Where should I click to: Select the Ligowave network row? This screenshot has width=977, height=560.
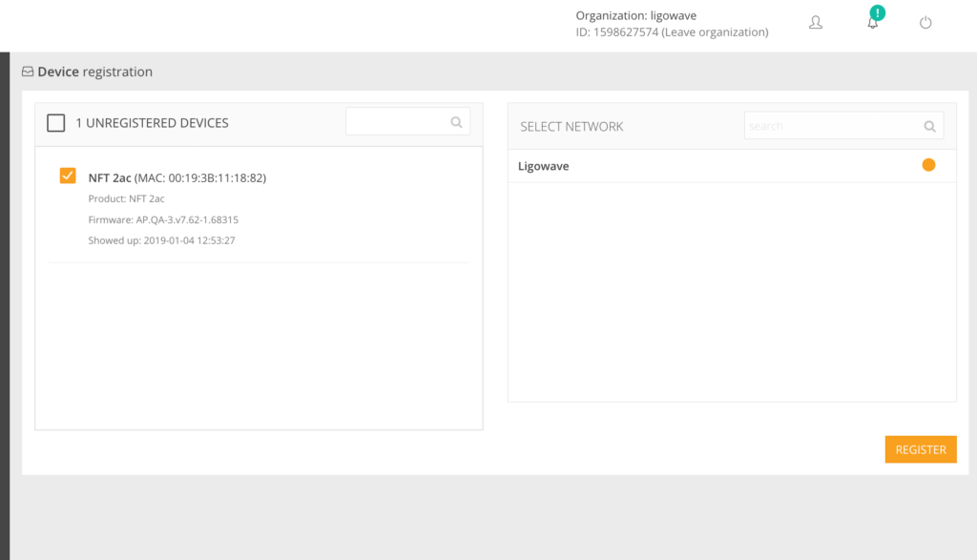pos(544,165)
